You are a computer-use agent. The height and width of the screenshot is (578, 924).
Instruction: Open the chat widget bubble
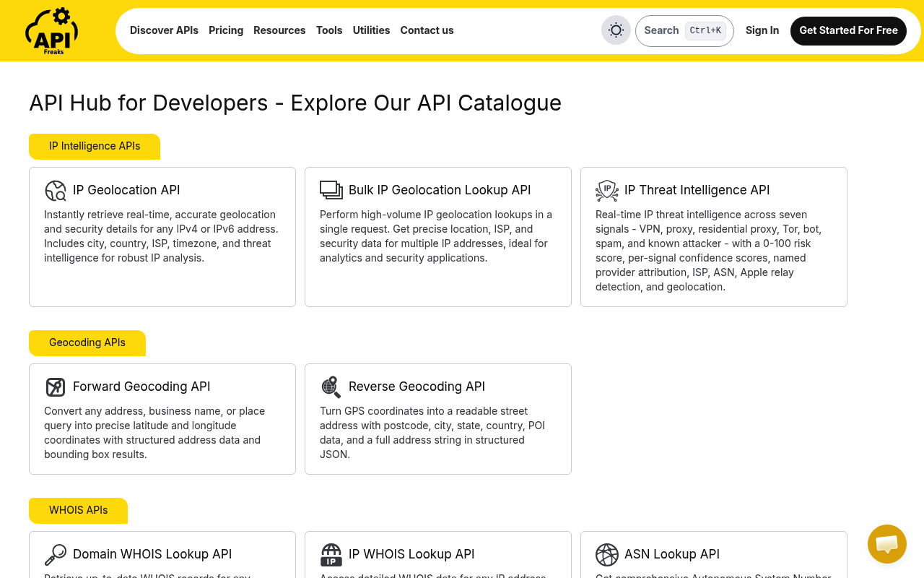886,544
